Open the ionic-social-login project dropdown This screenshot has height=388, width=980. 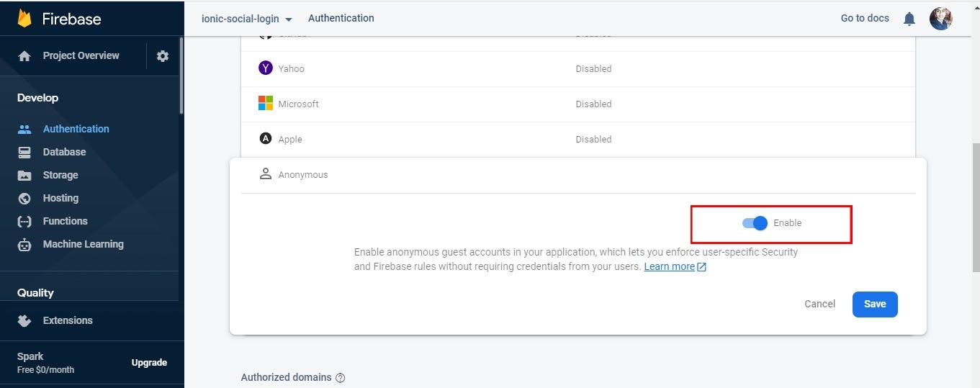tap(247, 19)
